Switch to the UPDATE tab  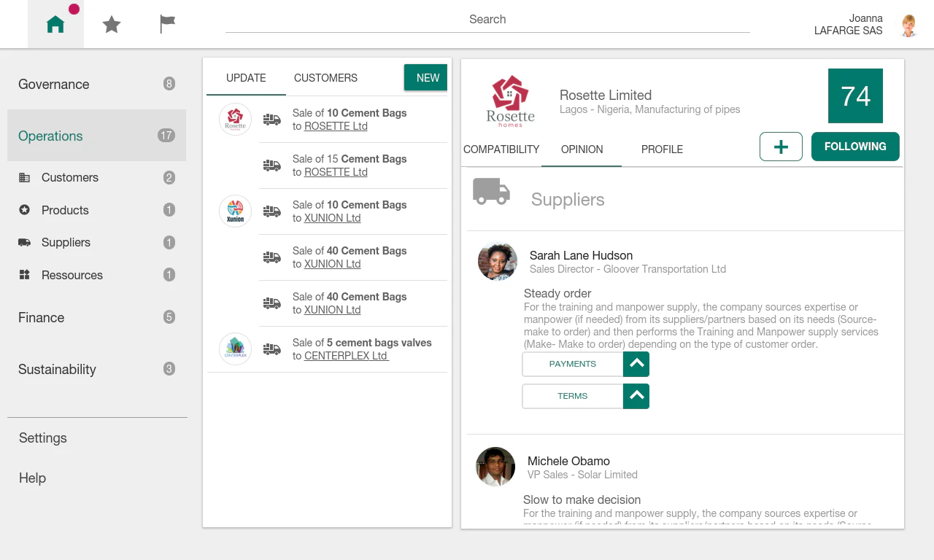[246, 78]
